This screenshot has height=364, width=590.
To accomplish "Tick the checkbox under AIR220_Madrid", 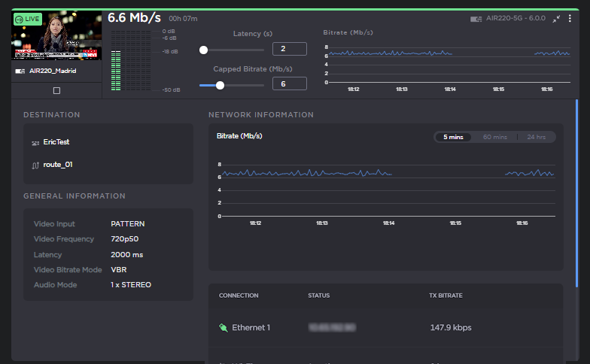I will (56, 90).
